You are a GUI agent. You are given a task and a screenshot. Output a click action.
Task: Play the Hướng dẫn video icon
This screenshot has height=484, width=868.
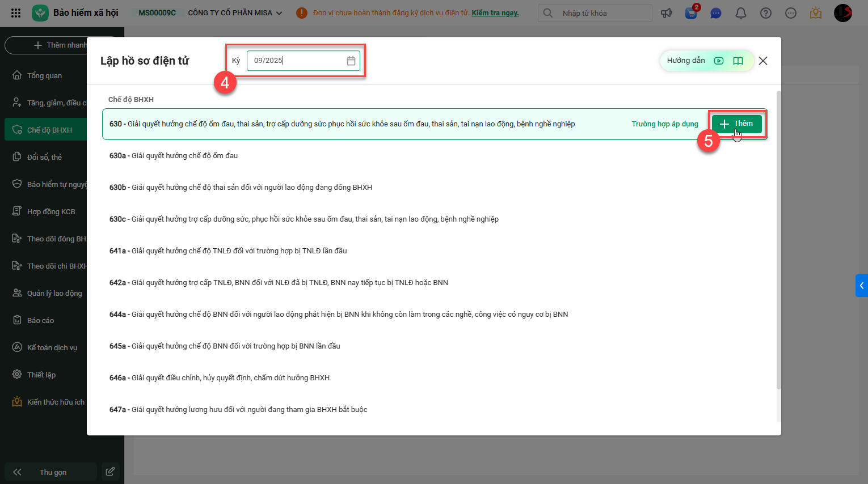point(719,61)
